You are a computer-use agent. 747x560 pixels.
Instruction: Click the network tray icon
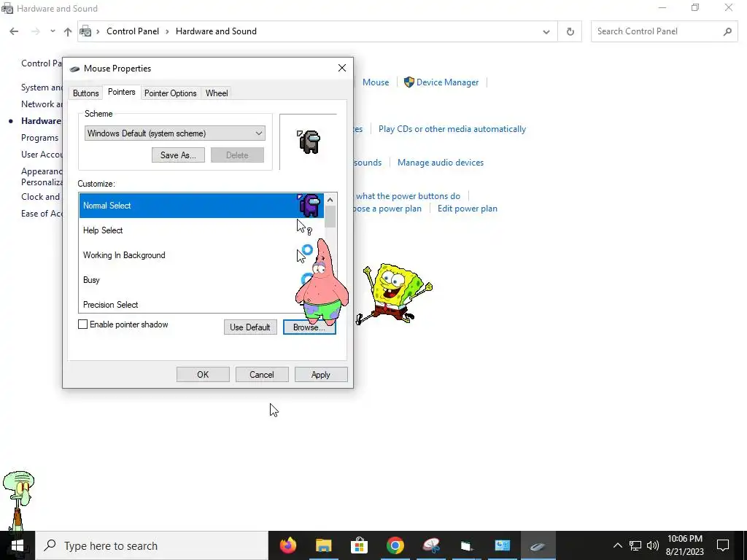635,545
